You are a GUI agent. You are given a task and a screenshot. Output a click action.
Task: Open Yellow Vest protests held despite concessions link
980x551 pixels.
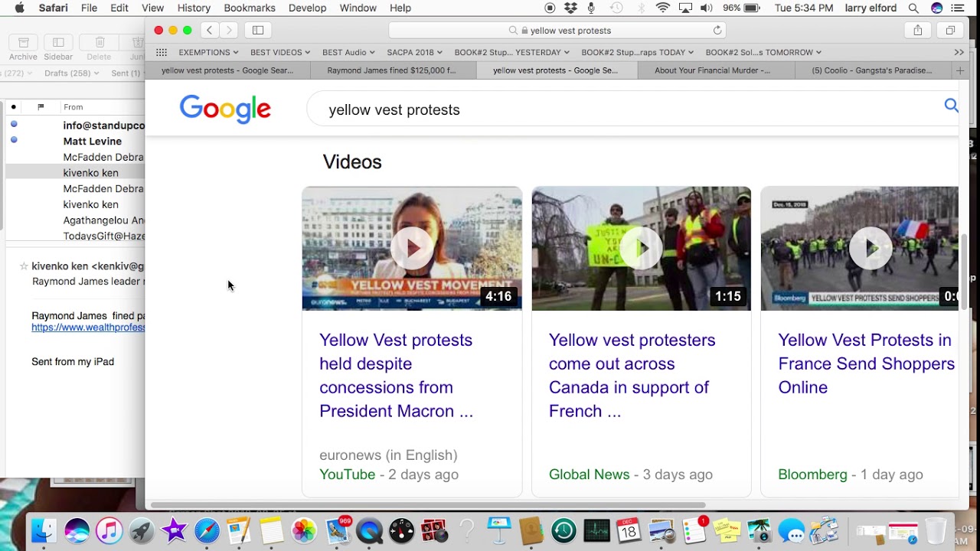click(x=396, y=375)
